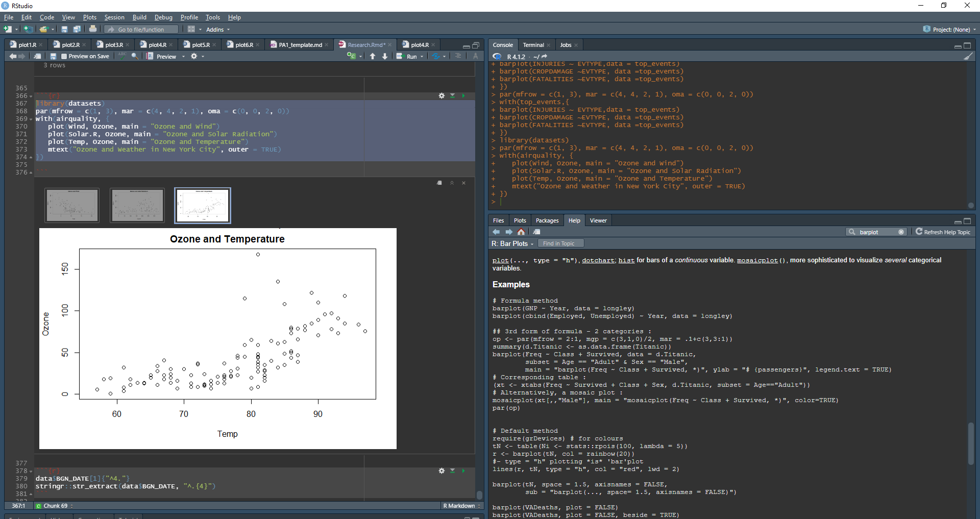Pop chunk output into new window
The width and height of the screenshot is (980, 519).
(x=439, y=183)
